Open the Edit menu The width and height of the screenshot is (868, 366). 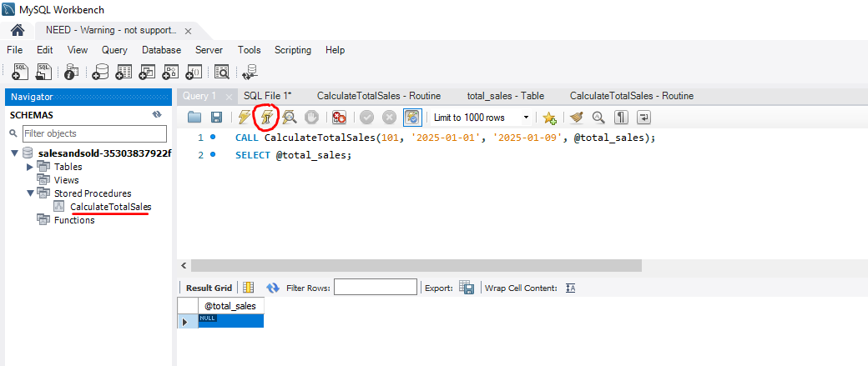coord(45,50)
